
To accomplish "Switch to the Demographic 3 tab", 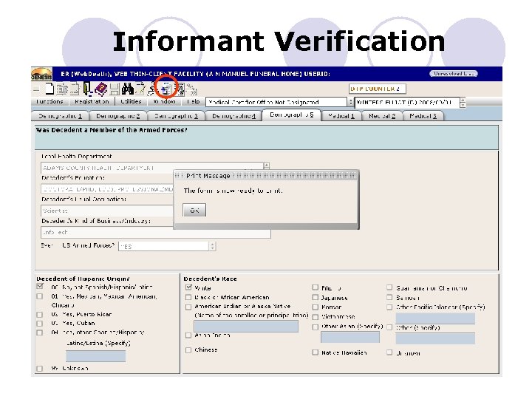I will [x=176, y=116].
